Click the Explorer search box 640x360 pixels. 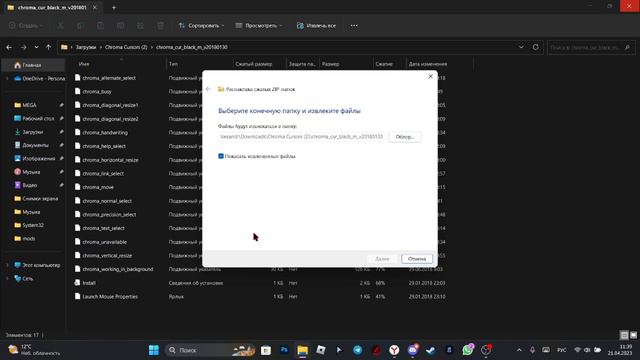pos(591,47)
